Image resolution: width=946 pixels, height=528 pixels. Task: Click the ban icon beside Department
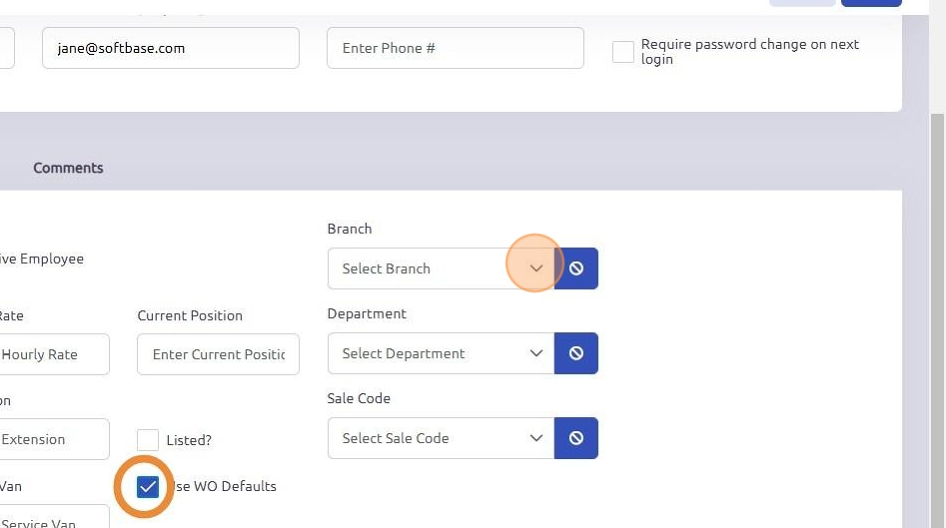[x=576, y=354]
